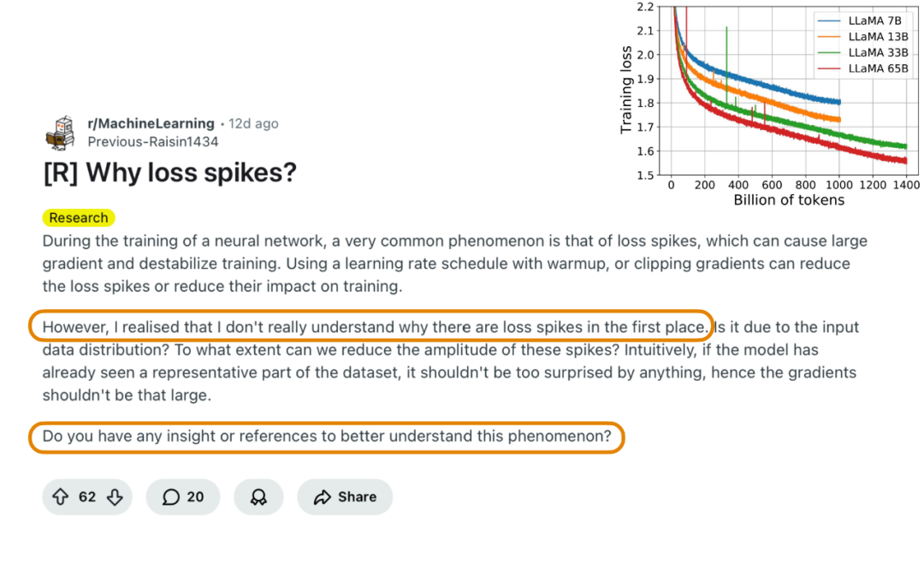Open the training loss chart image
Image resolution: width=924 pixels, height=564 pixels.
coord(770,94)
